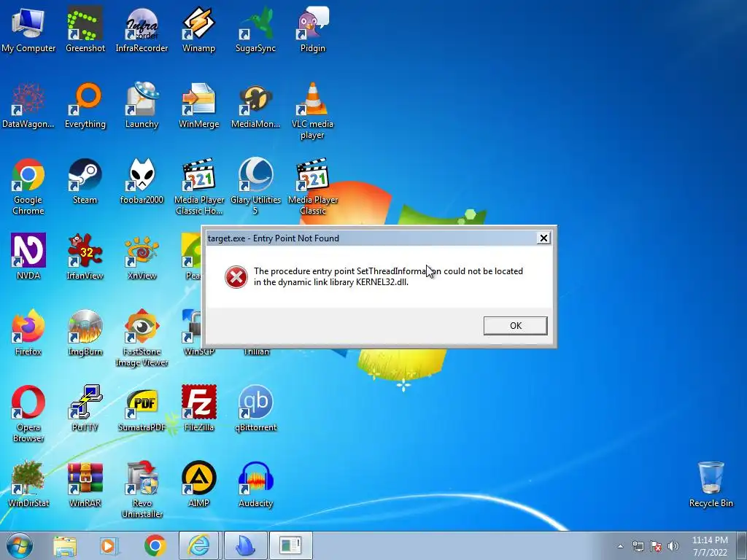Image resolution: width=747 pixels, height=560 pixels.
Task: Click OK in the error dialog
Action: [x=516, y=326]
